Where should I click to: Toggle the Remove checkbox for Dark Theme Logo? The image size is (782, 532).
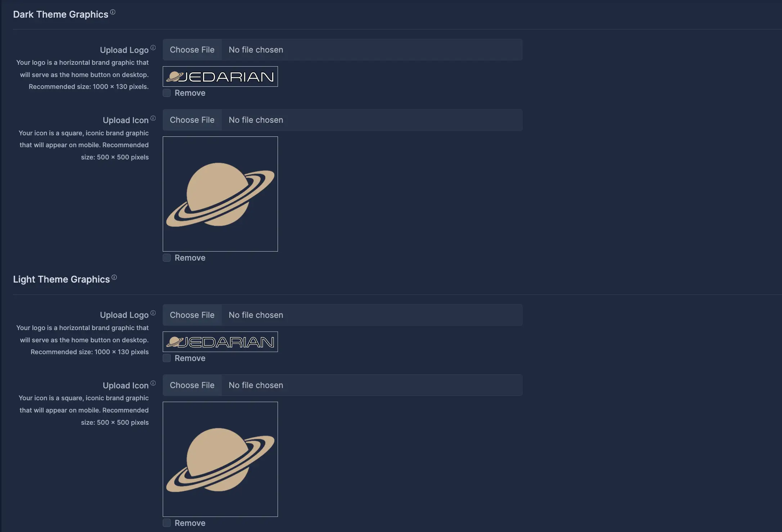166,93
